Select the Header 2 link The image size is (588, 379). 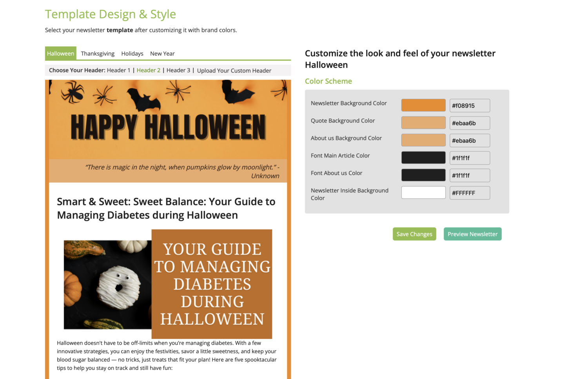148,71
